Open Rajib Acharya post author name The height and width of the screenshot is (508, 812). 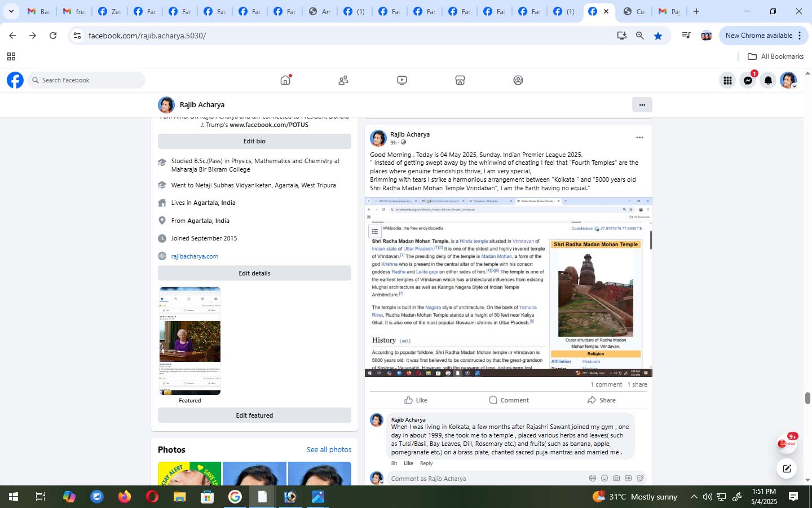click(x=410, y=134)
